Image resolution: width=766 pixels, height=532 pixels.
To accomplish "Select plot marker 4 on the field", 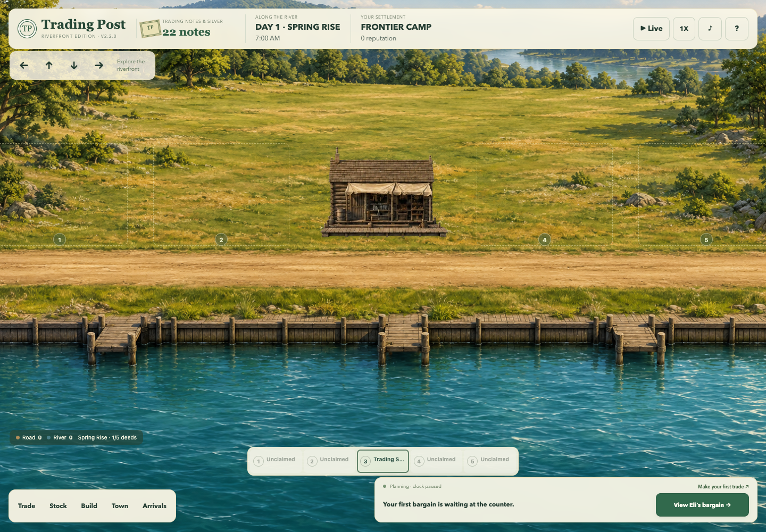I will coord(544,239).
